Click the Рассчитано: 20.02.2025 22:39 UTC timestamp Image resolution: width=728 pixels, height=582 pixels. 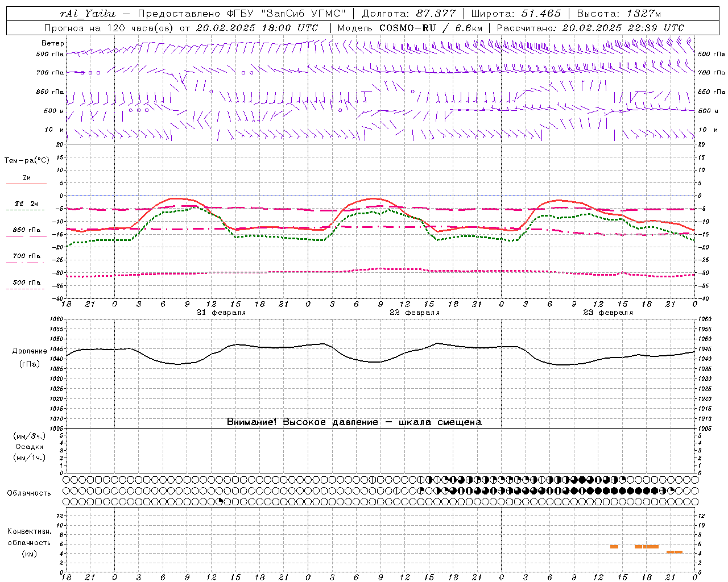click(x=590, y=28)
